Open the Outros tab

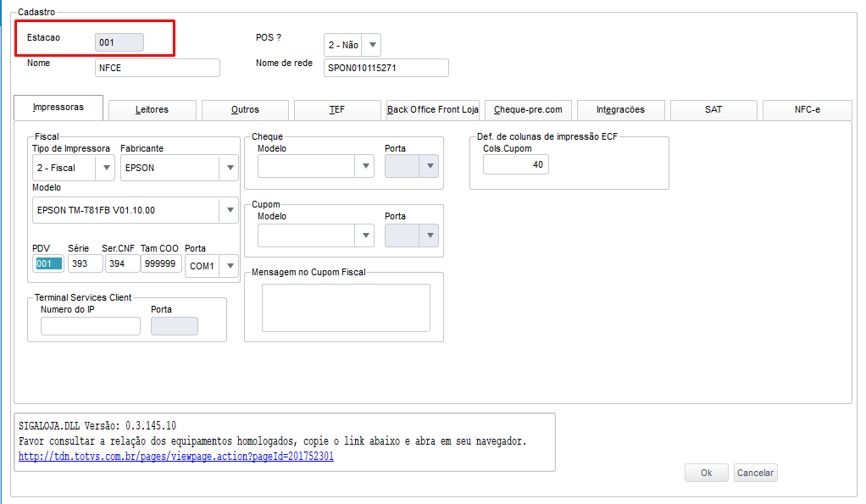245,110
